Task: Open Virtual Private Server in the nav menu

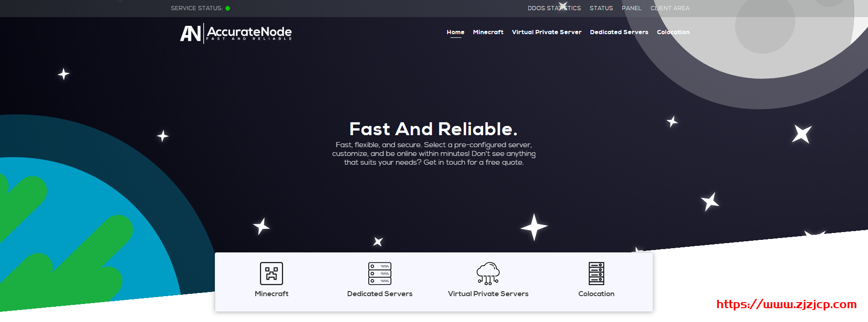Action: [x=547, y=32]
